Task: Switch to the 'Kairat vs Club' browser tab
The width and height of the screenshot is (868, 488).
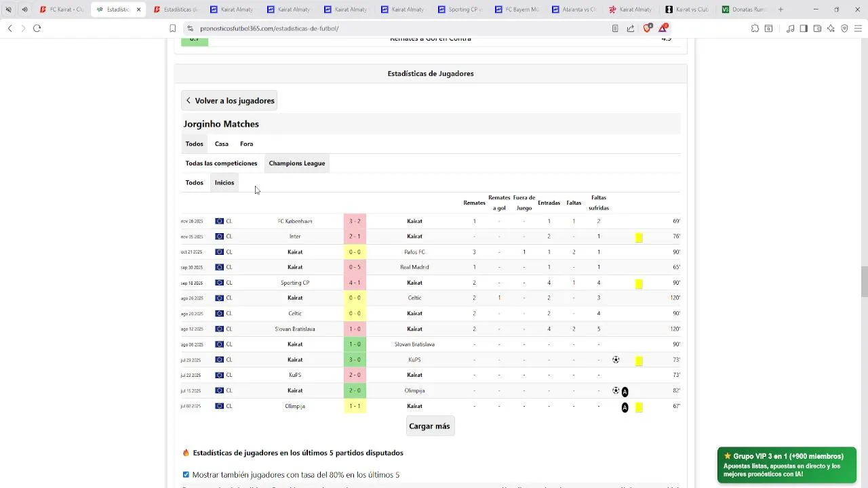Action: pos(688,9)
